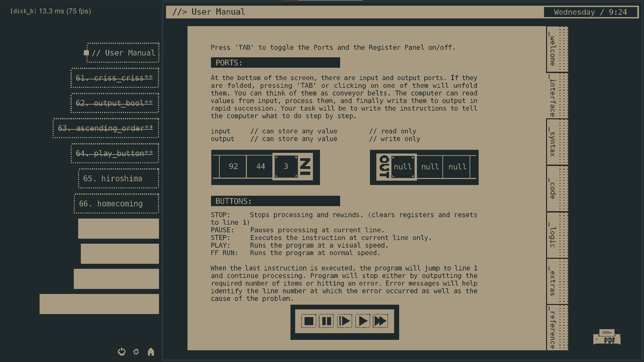The width and height of the screenshot is (644, 362).
Task: Return home using the house icon
Action: tap(151, 352)
